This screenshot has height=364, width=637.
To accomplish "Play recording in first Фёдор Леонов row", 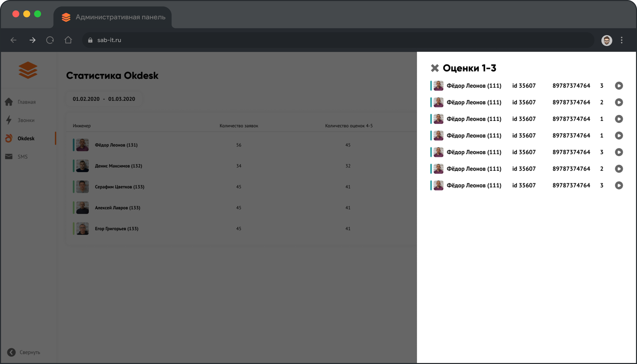I will (x=619, y=86).
